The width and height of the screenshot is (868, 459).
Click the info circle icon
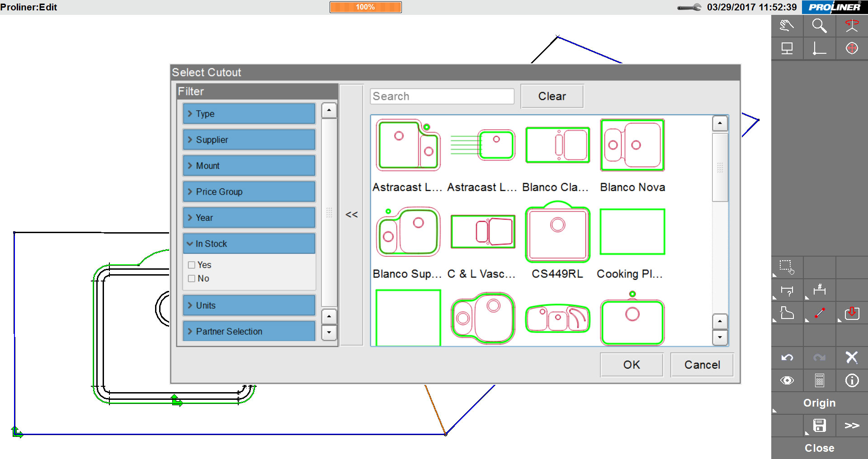[x=852, y=380]
